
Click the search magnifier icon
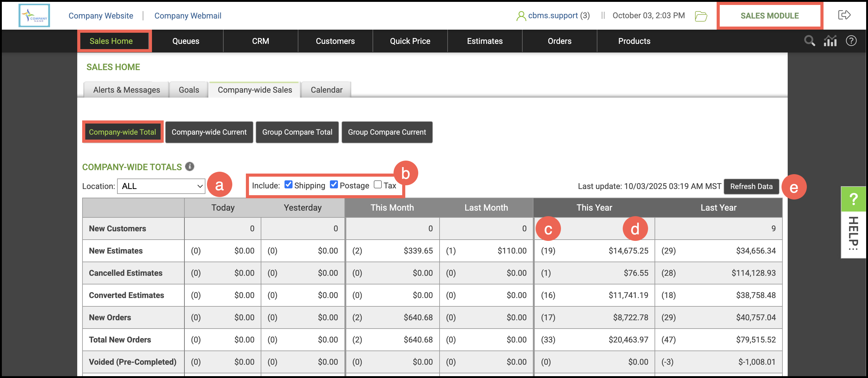point(809,41)
